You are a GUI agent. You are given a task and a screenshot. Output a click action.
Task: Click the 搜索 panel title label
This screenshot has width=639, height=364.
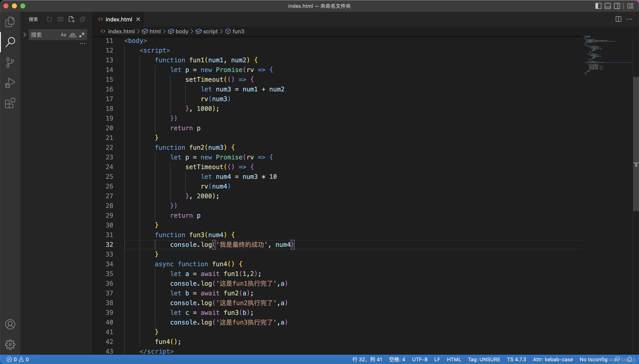coord(33,19)
